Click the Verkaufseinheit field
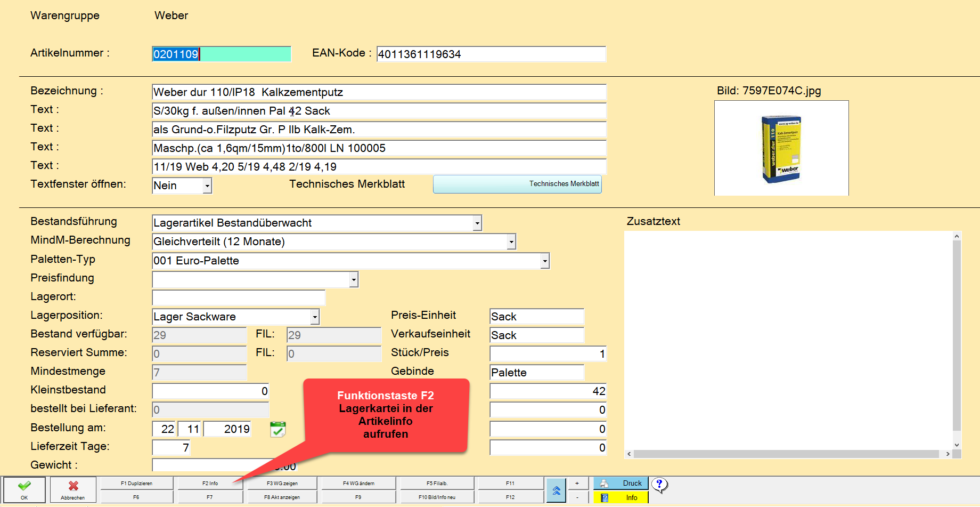 (x=537, y=335)
